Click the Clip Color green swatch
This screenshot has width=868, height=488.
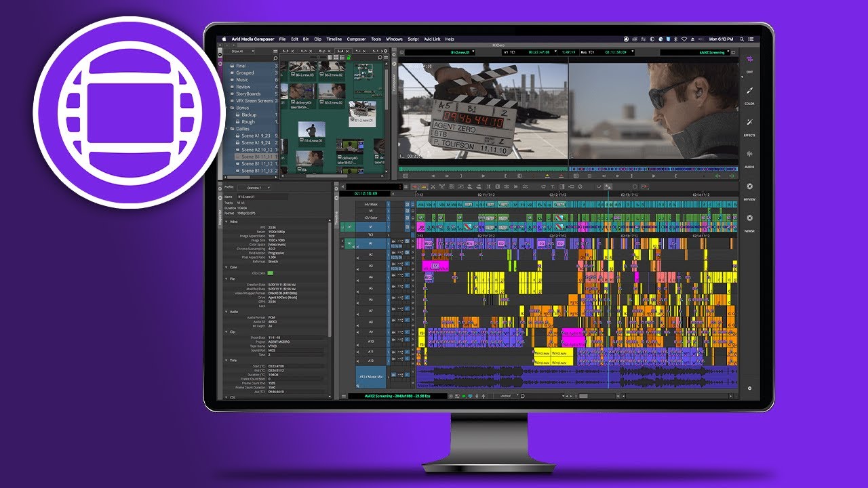coord(271,273)
